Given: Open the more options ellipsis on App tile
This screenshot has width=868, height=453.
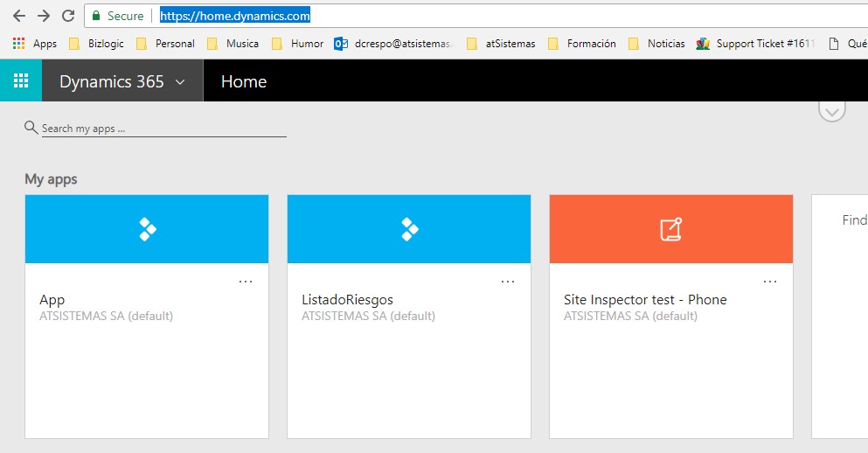Looking at the screenshot, I should pos(246,282).
